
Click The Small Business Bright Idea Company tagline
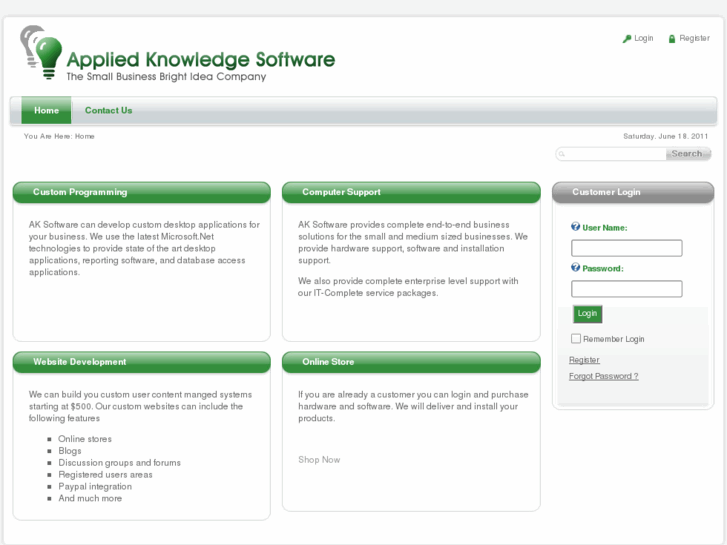click(x=166, y=77)
